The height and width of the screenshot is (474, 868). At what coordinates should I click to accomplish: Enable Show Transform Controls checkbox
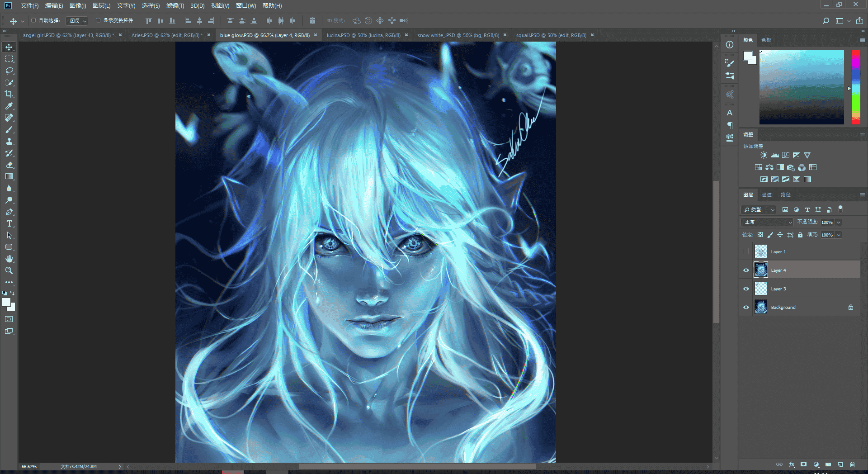point(98,20)
